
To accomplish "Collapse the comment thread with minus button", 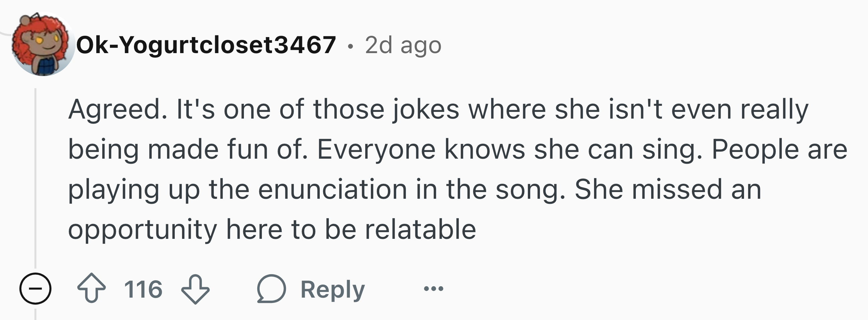I will click(35, 289).
